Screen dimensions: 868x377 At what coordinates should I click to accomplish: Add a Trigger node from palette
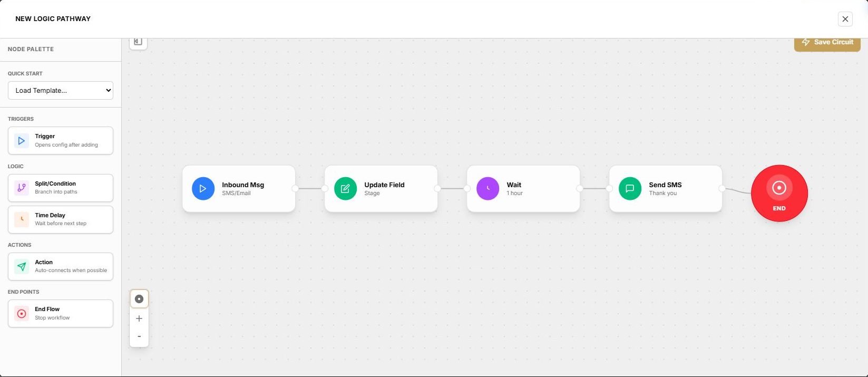(61, 140)
